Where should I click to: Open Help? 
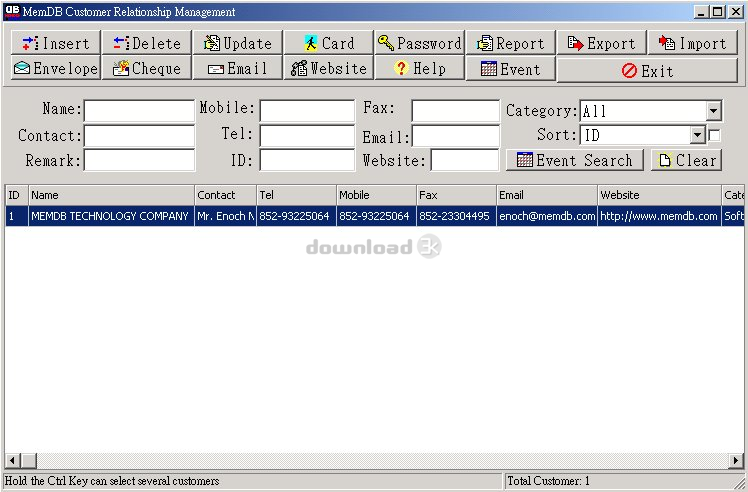tap(419, 68)
